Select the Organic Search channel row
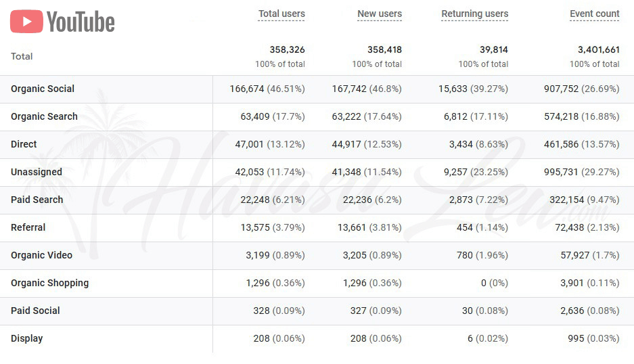The height and width of the screenshot is (364, 634). 317,117
